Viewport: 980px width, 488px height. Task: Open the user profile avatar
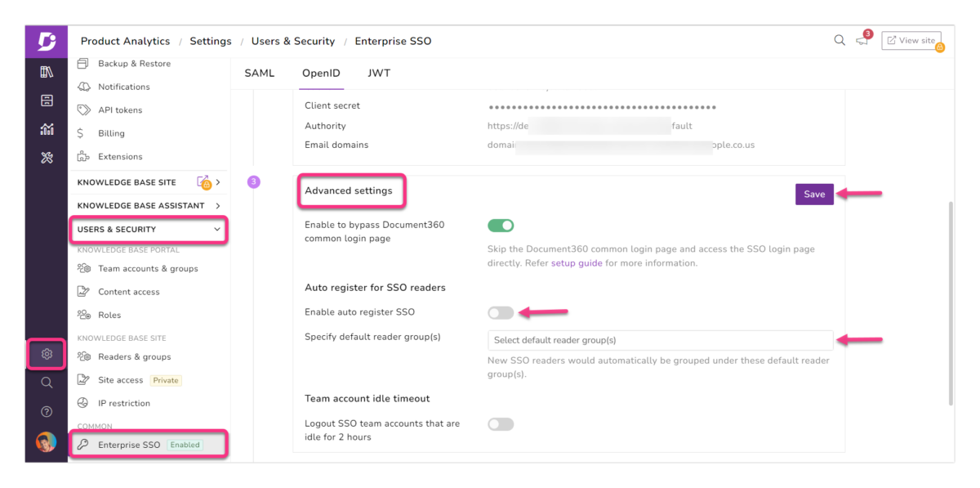47,442
